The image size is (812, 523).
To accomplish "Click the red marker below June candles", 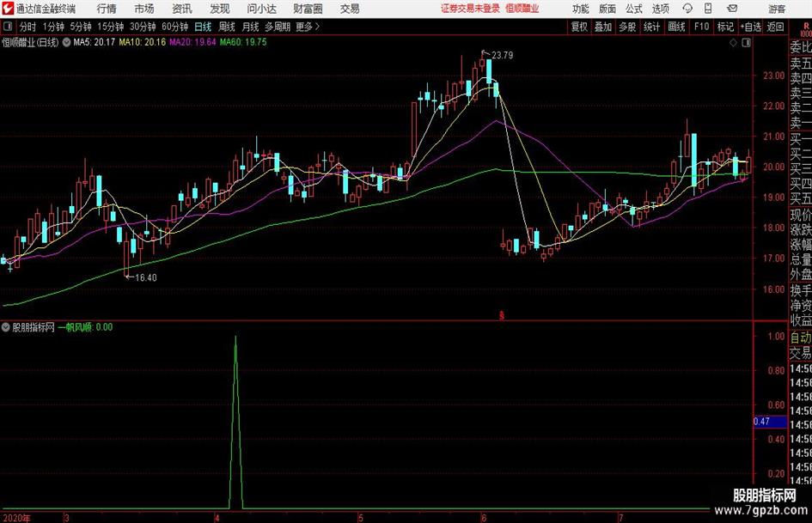I will point(501,315).
